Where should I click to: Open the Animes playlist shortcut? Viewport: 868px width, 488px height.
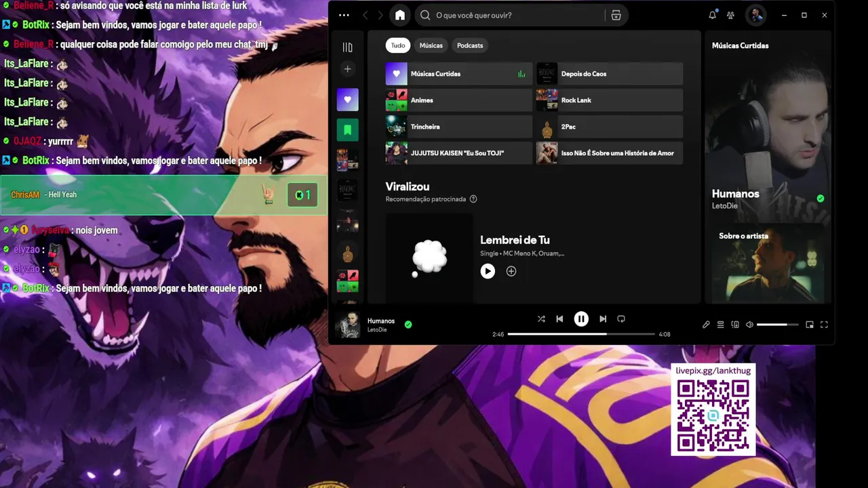[x=459, y=100]
